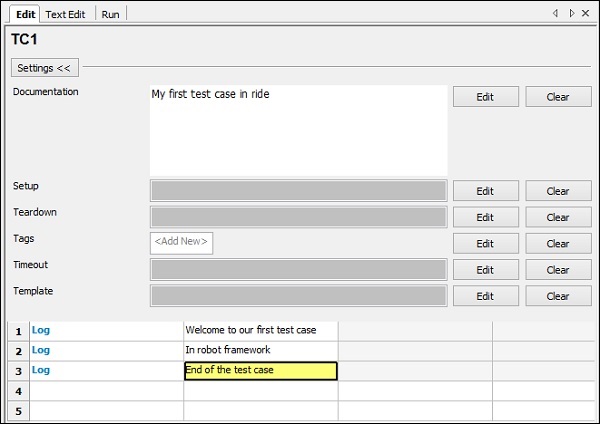Select the 'Welcome to our first test case' cell
The height and width of the screenshot is (424, 600).
coord(260,330)
